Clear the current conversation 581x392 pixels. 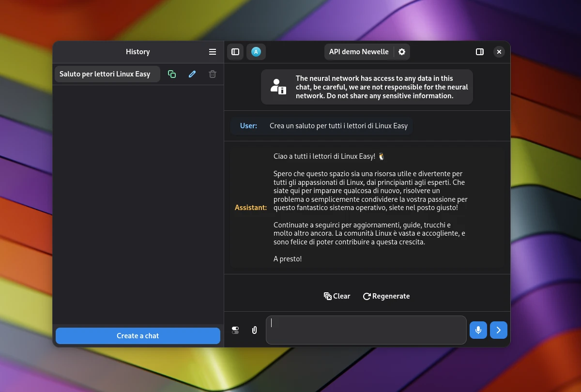coord(337,296)
